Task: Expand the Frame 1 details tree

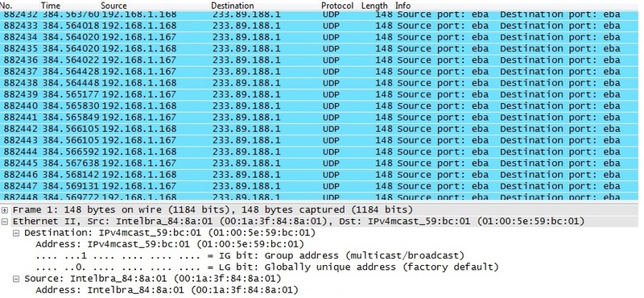Action: 5,210
